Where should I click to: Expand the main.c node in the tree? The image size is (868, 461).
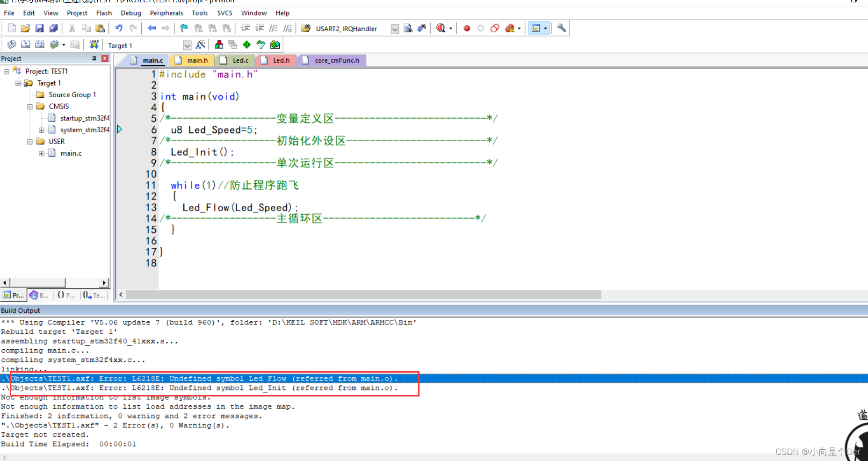coord(42,153)
